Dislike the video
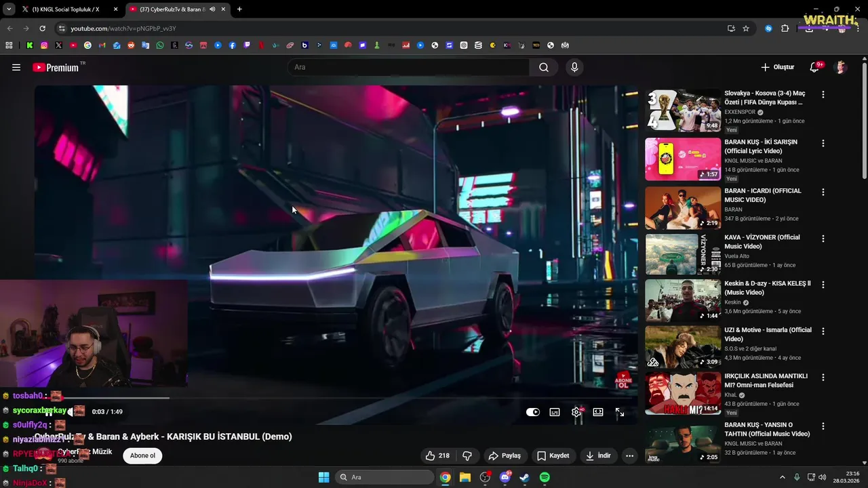Screen dimensions: 868x488 pos(467,455)
